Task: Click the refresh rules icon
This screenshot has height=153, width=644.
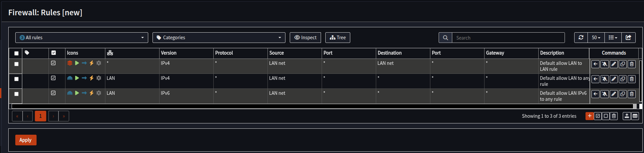Action: pyautogui.click(x=581, y=38)
